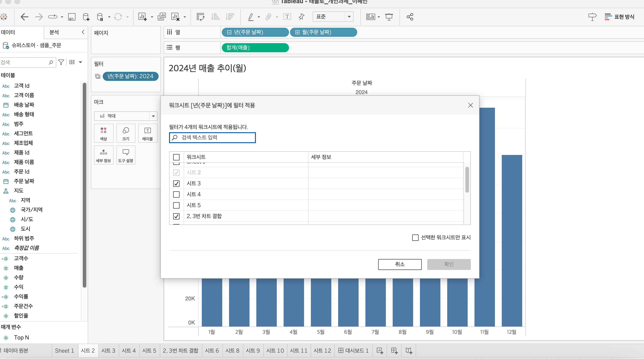
Task: Open the Tooltip marks card
Action: coord(125,155)
